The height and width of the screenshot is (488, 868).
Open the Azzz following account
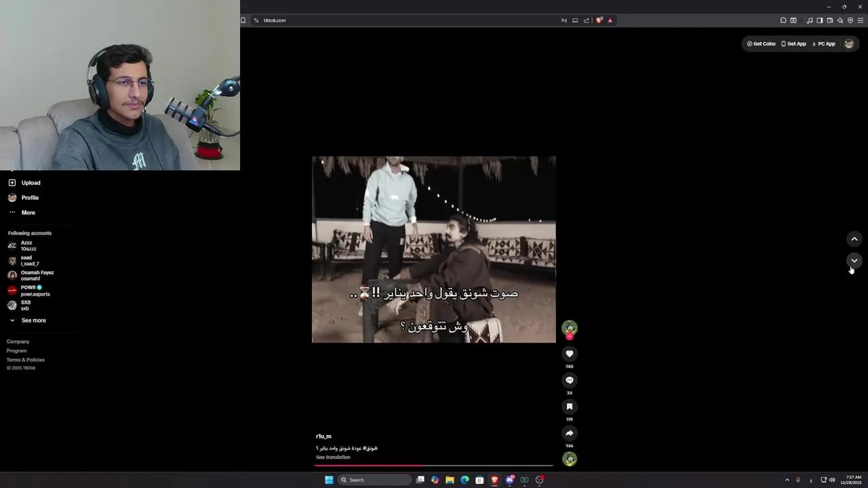point(22,246)
